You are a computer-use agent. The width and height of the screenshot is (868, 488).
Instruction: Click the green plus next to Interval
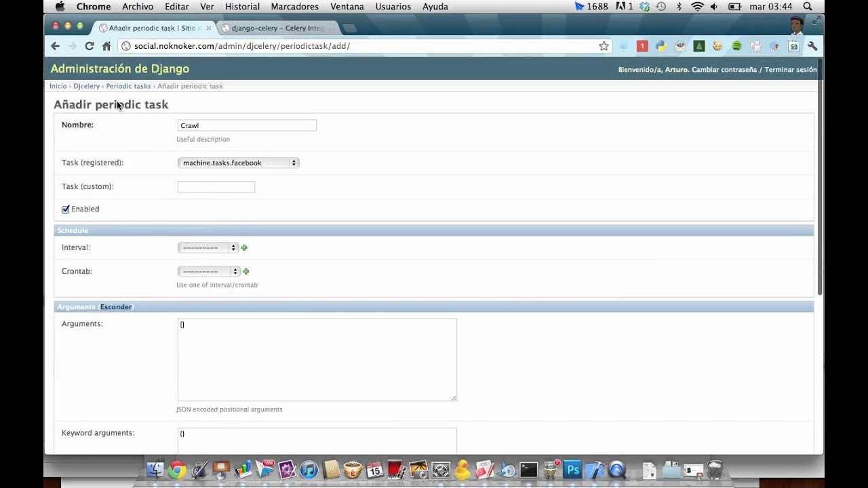point(244,248)
